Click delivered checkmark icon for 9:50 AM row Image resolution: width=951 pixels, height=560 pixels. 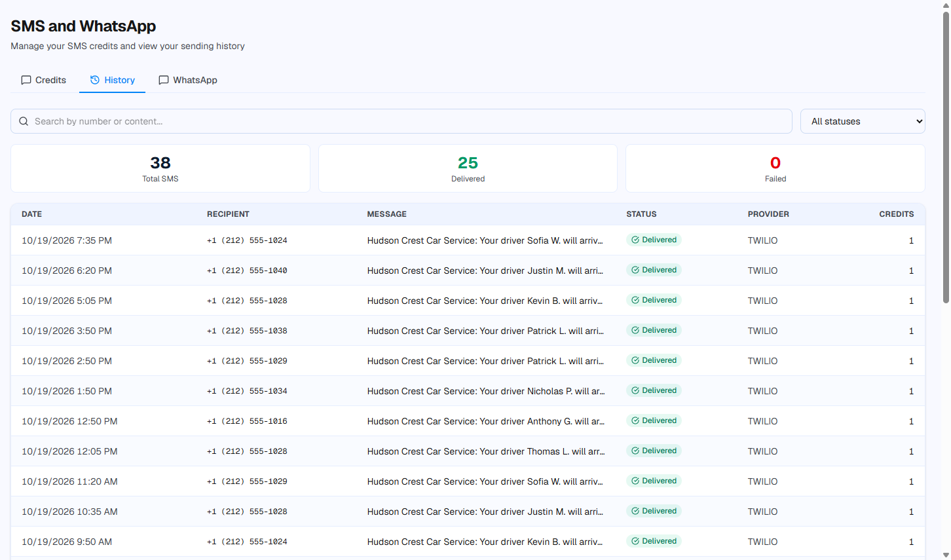tap(635, 541)
